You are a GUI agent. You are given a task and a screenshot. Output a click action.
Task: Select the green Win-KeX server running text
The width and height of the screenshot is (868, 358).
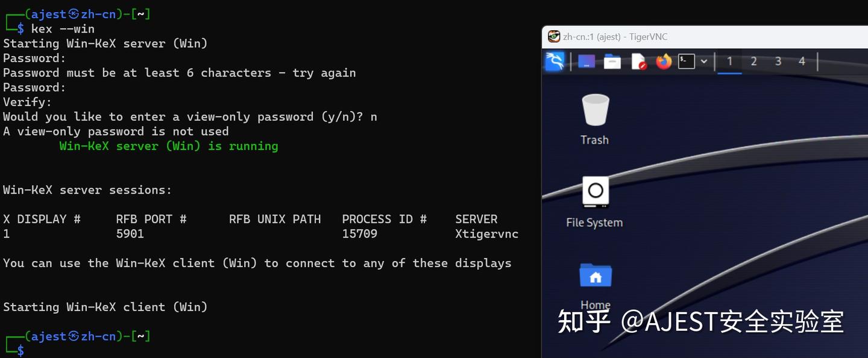(169, 146)
